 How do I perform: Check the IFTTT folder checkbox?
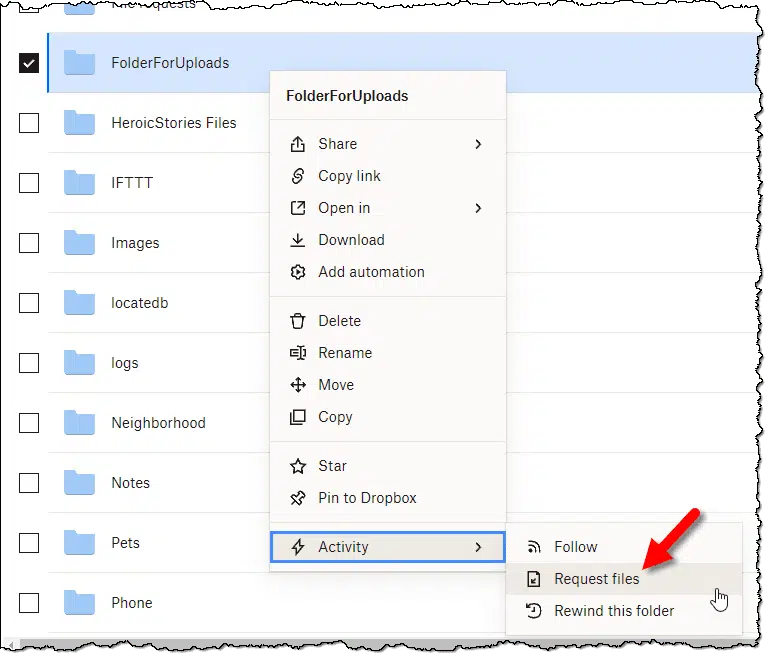29,183
